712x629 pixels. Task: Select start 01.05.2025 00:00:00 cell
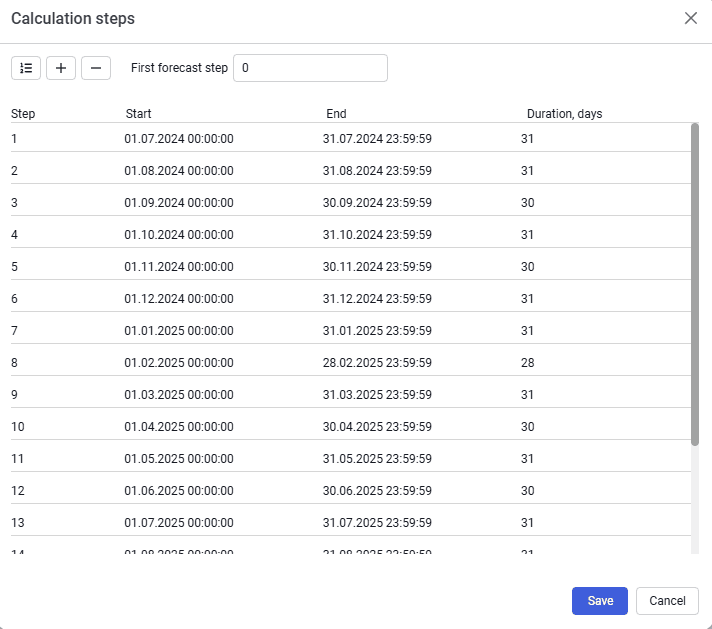pyautogui.click(x=179, y=459)
